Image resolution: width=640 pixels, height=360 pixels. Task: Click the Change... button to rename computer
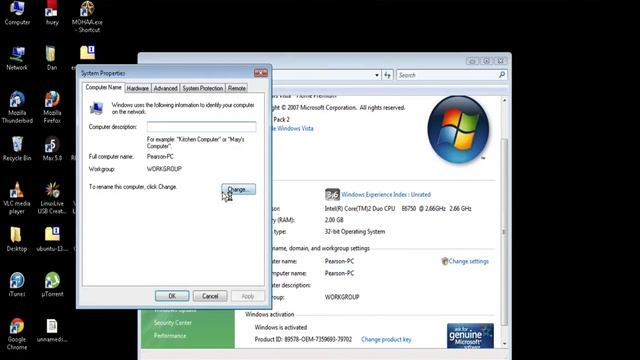(x=238, y=189)
